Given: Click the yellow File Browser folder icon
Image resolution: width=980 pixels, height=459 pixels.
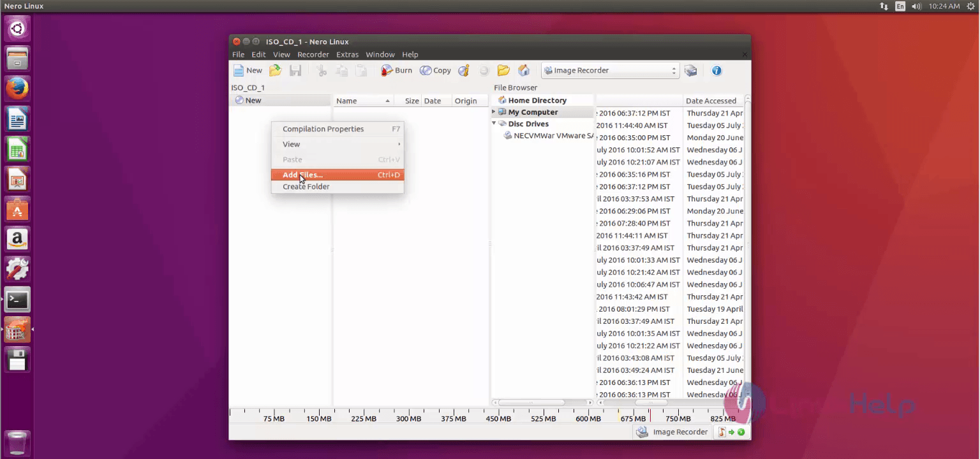Looking at the screenshot, I should point(503,71).
